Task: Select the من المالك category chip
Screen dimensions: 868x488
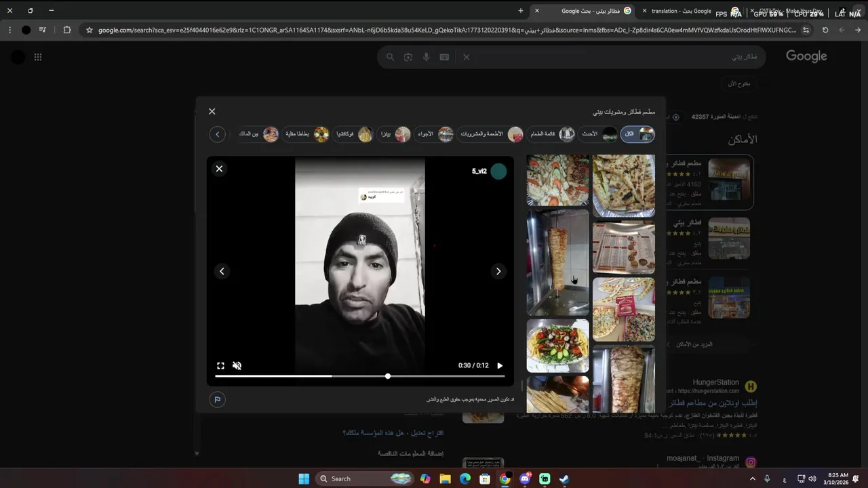Action: (258, 134)
